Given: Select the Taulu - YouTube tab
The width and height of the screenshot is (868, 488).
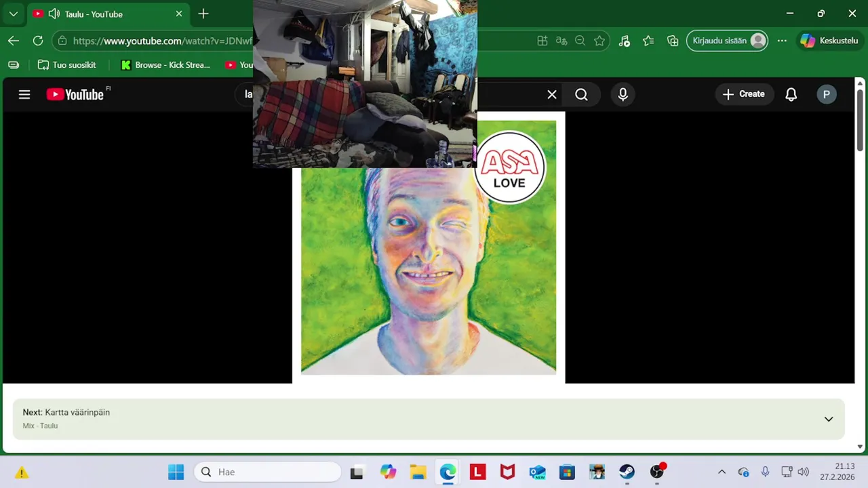Looking at the screenshot, I should click(x=108, y=14).
